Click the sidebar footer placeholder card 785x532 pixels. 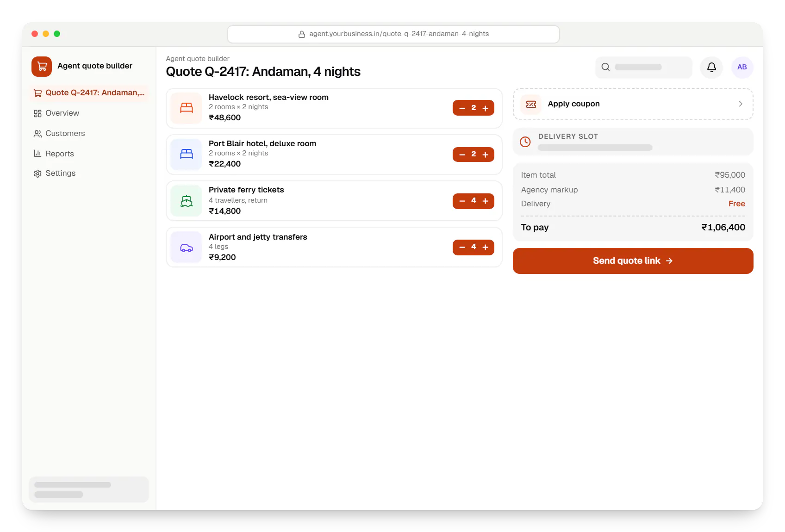tap(89, 489)
